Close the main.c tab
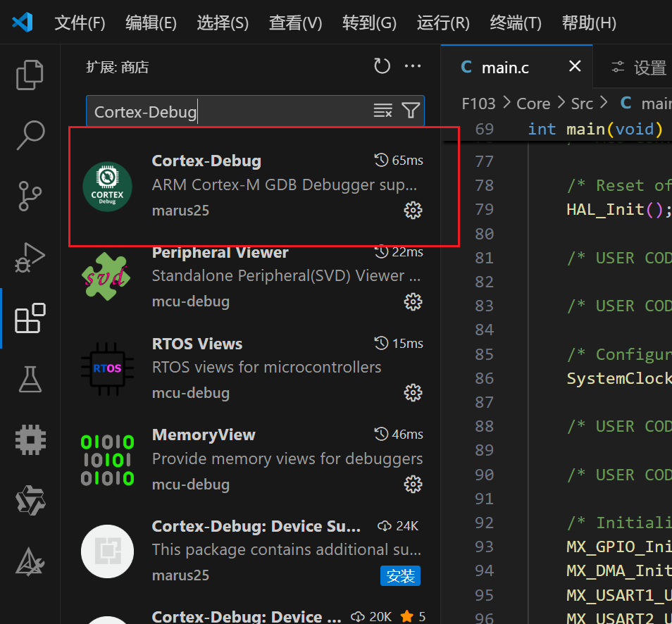Viewport: 672px width, 624px height. pos(575,66)
